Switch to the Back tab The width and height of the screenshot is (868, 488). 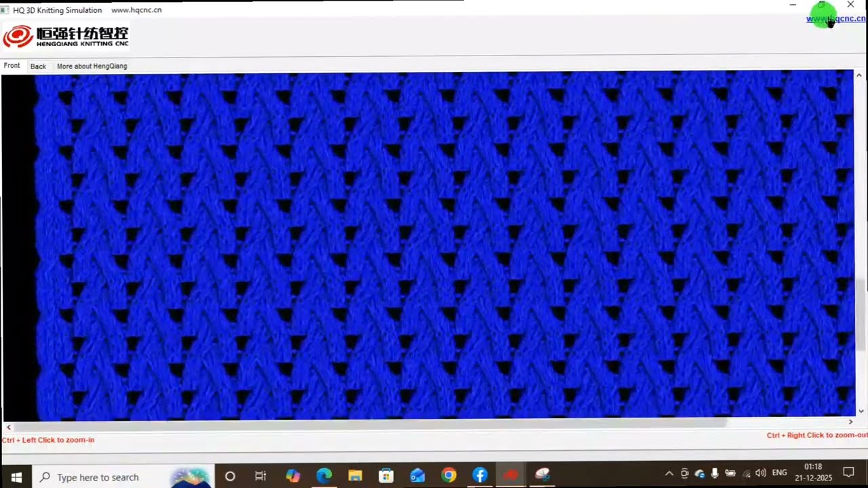click(38, 66)
